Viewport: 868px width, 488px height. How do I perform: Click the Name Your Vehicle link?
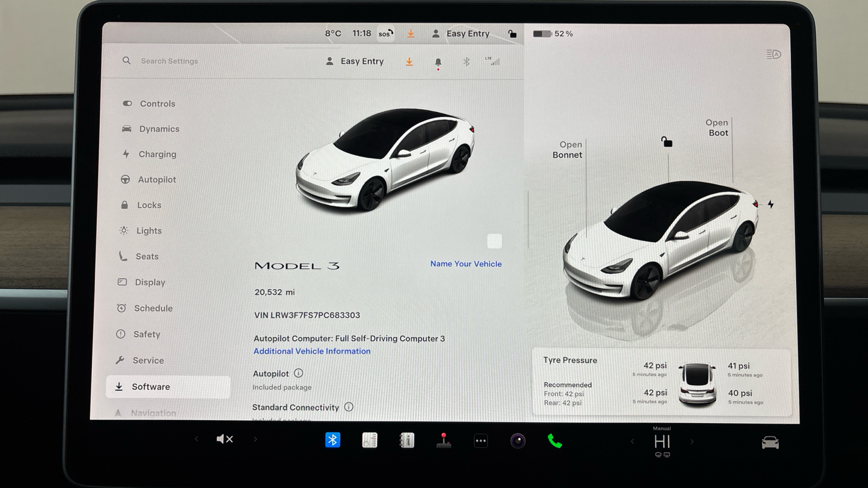coord(466,264)
